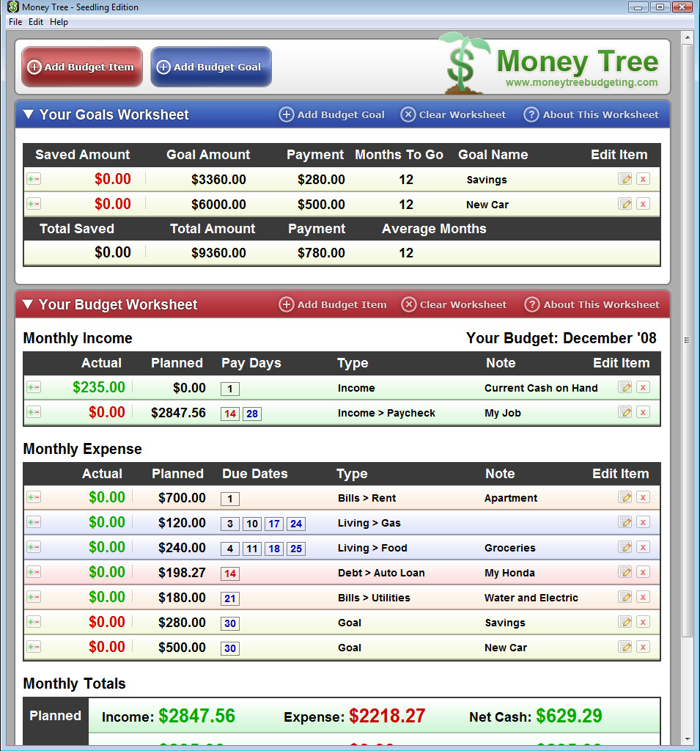The width and height of the screenshot is (700, 751).
Task: Edit the Current Cash on Hand income
Action: pyautogui.click(x=625, y=387)
